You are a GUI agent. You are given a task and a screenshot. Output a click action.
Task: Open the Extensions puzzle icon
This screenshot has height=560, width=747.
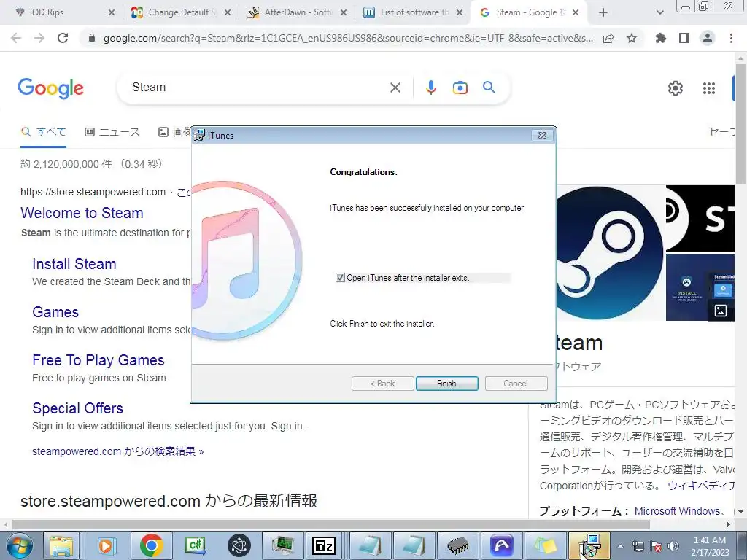661,38
